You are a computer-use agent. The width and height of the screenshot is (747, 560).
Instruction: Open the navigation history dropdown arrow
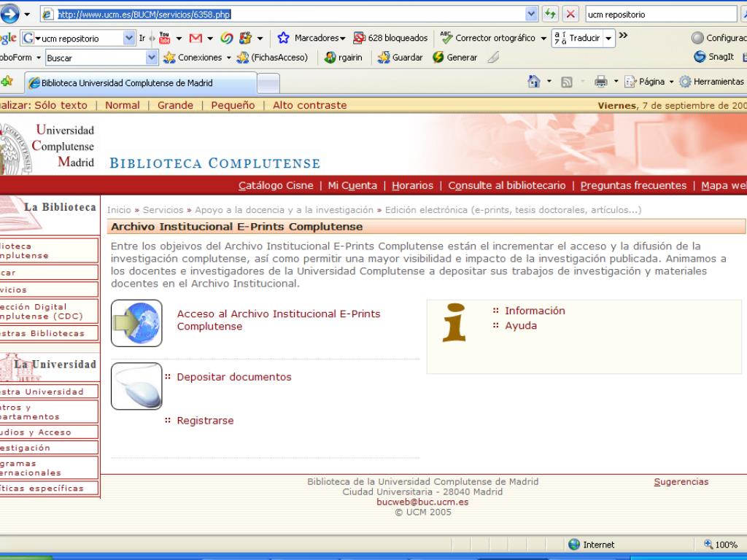click(27, 15)
